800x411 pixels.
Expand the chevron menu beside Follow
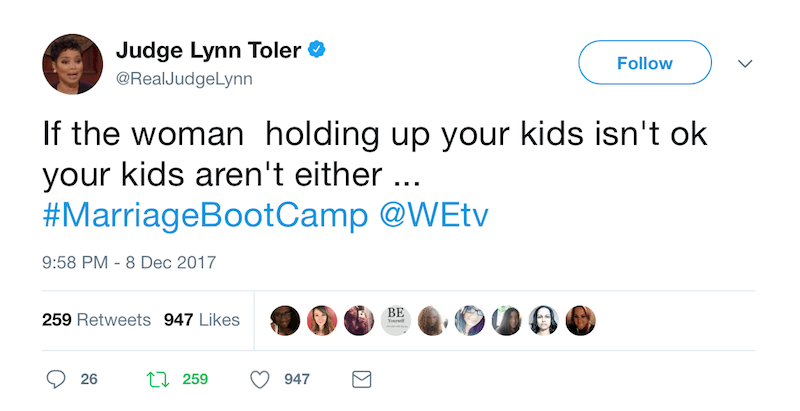coord(744,64)
